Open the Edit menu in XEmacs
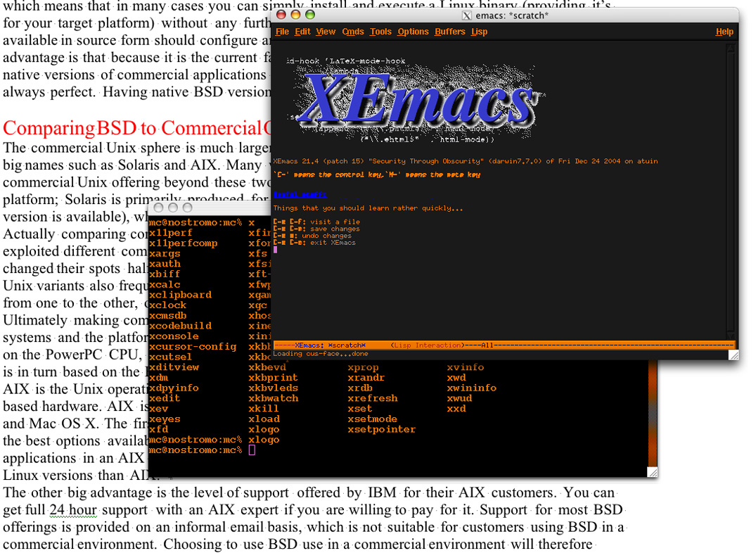Image resolution: width=756 pixels, height=553 pixels. click(302, 32)
